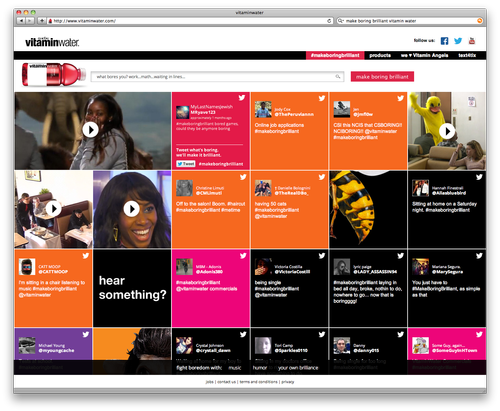
Task: Click Twitter bird on @CATTMOOP tile
Action: (x=86, y=256)
